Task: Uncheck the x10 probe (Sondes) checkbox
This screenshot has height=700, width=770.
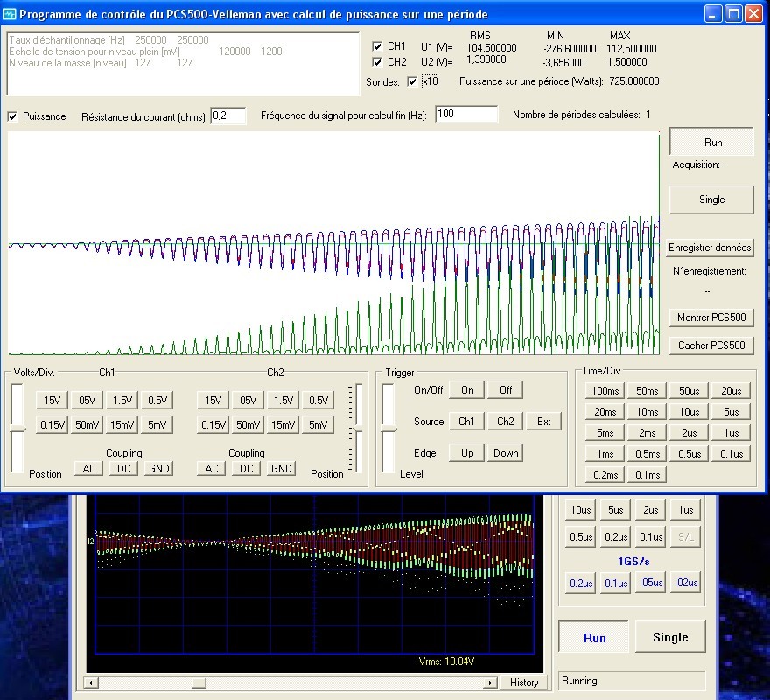Action: 412,81
